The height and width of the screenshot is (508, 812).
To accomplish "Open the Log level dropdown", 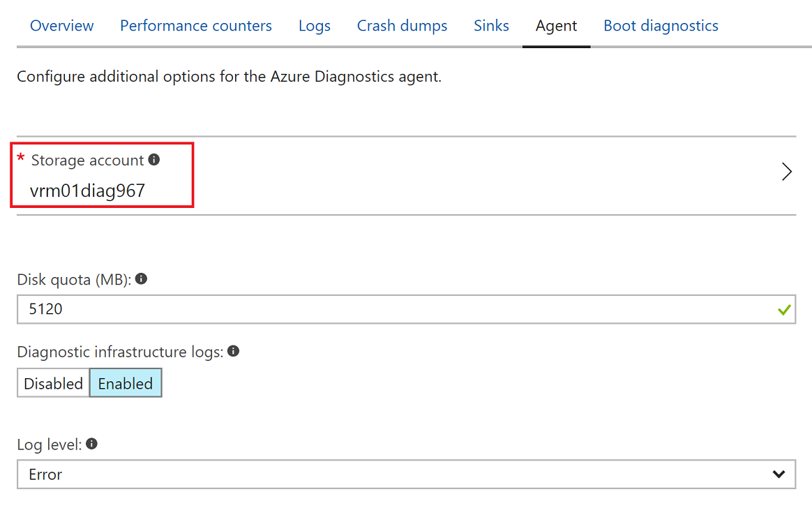I will 406,474.
